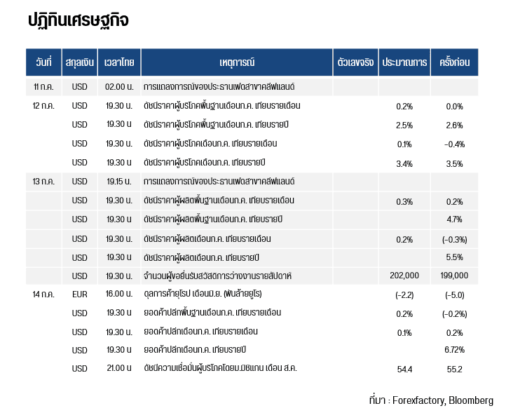Click the forecast value "3.4%"

click(x=404, y=164)
